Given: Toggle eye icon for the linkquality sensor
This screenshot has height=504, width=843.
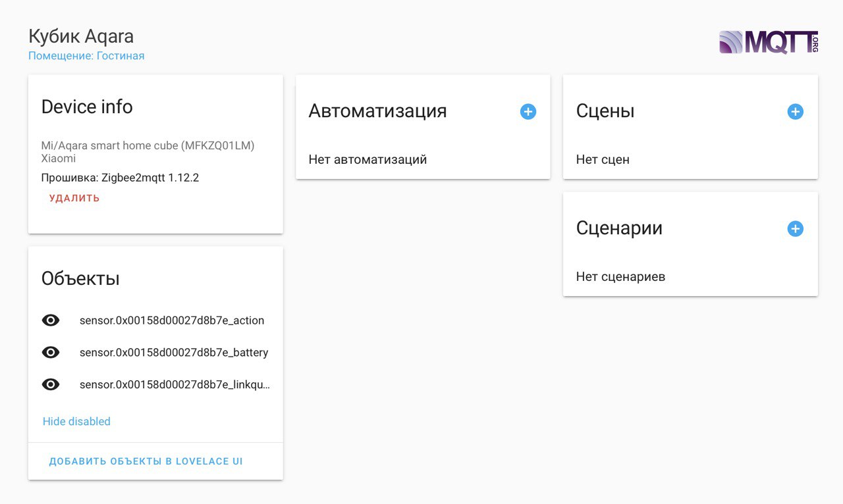Looking at the screenshot, I should pyautogui.click(x=51, y=384).
